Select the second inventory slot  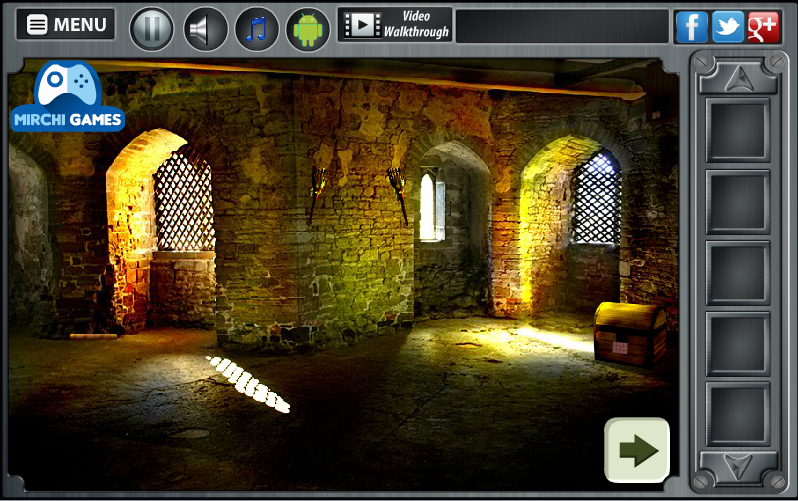[737, 202]
